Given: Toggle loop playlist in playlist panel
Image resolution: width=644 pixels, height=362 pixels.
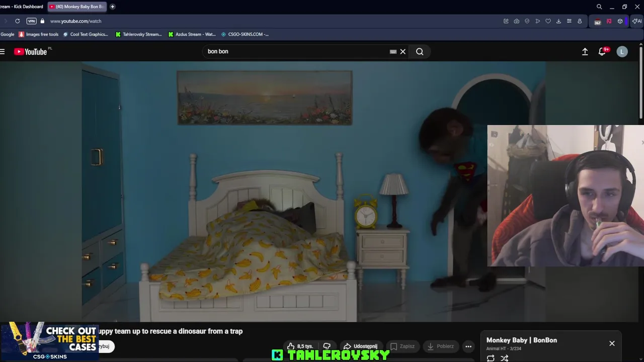Looking at the screenshot, I should (x=491, y=358).
